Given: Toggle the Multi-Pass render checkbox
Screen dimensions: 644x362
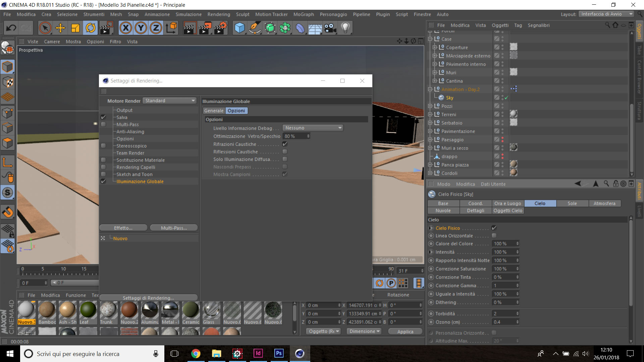Looking at the screenshot, I should 103,124.
